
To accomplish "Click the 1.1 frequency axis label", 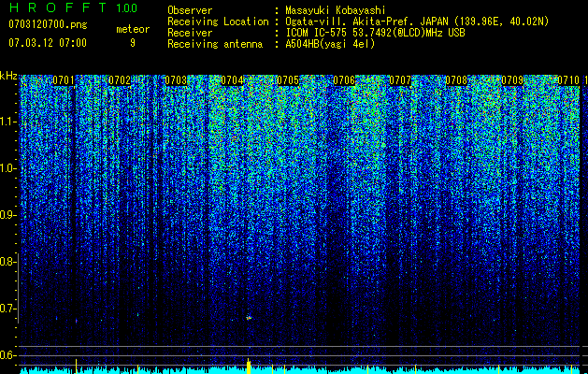I will tap(8, 122).
